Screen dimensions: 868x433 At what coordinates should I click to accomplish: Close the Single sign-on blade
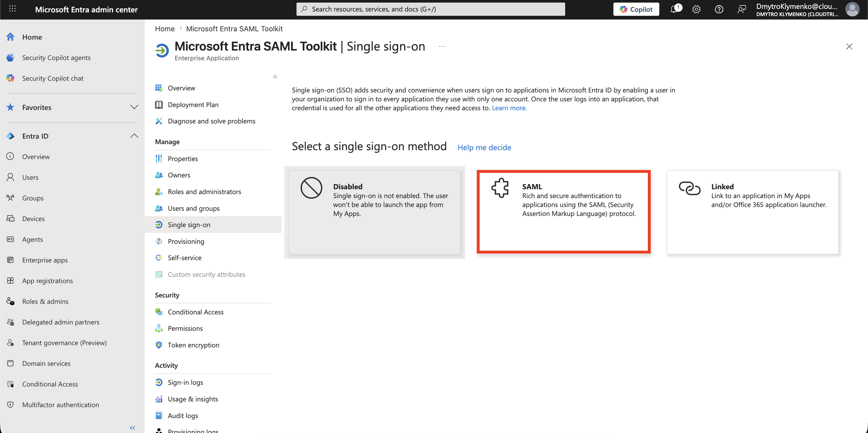click(849, 47)
